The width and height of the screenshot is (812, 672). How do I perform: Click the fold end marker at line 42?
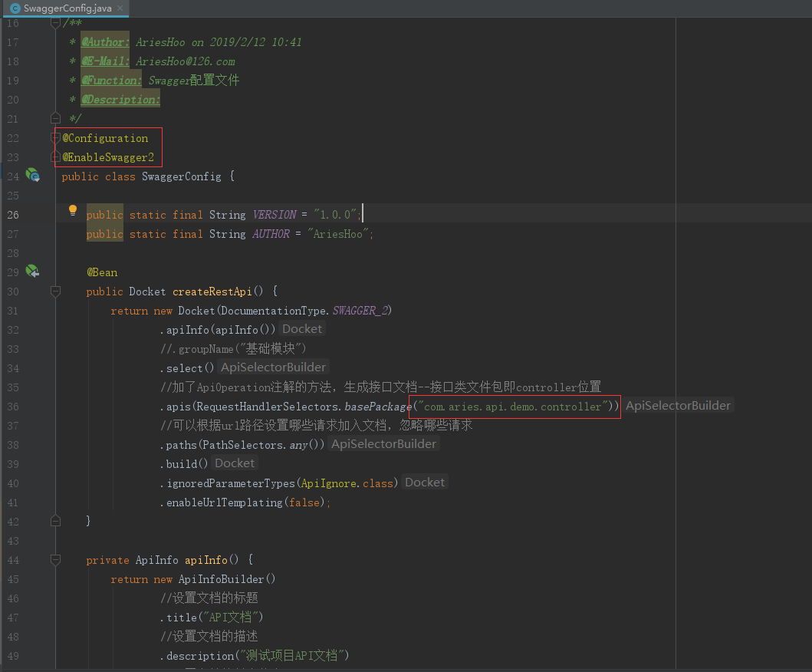55,521
